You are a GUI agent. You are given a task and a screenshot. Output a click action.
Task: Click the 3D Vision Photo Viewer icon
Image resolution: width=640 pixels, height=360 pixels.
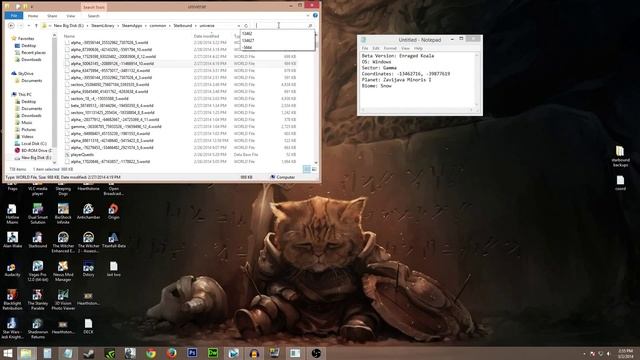(63, 300)
